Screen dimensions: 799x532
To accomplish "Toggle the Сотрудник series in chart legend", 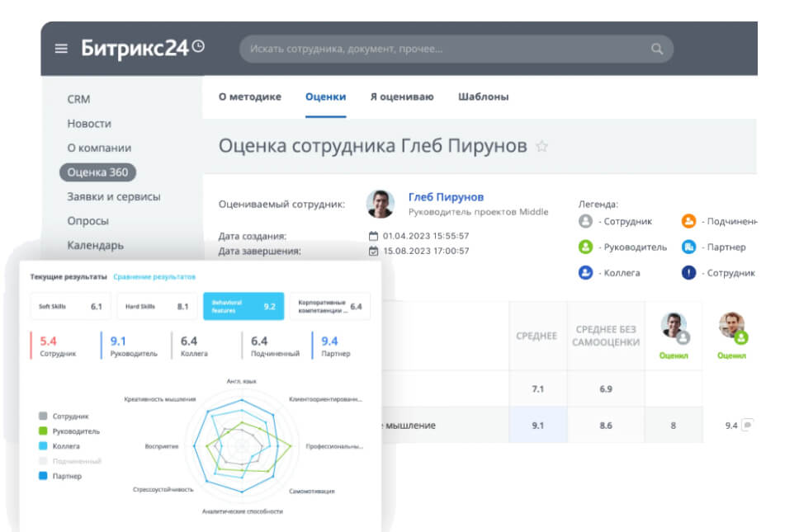I will (x=64, y=416).
